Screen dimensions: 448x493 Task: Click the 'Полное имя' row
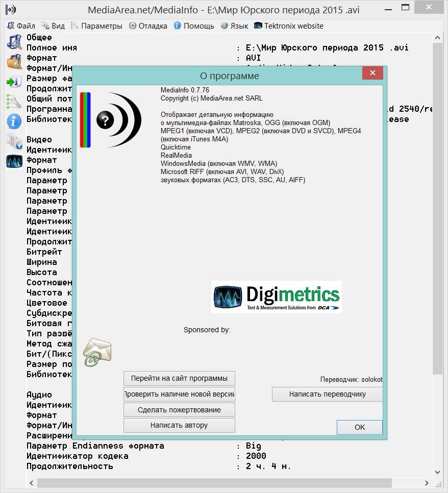(x=217, y=48)
